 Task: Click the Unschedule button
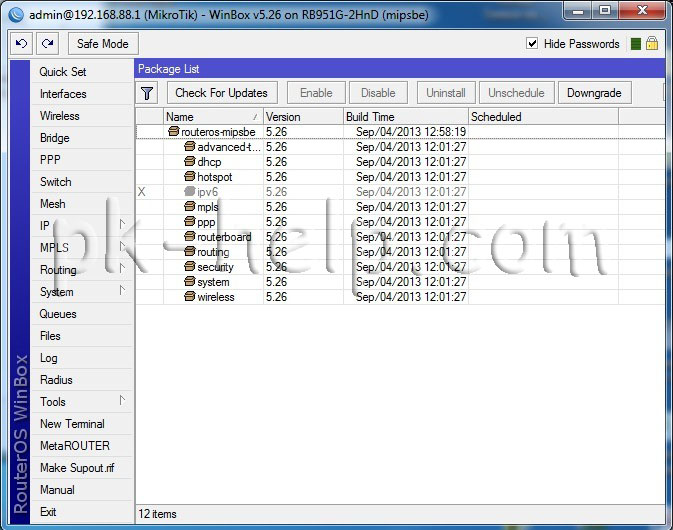coord(516,93)
